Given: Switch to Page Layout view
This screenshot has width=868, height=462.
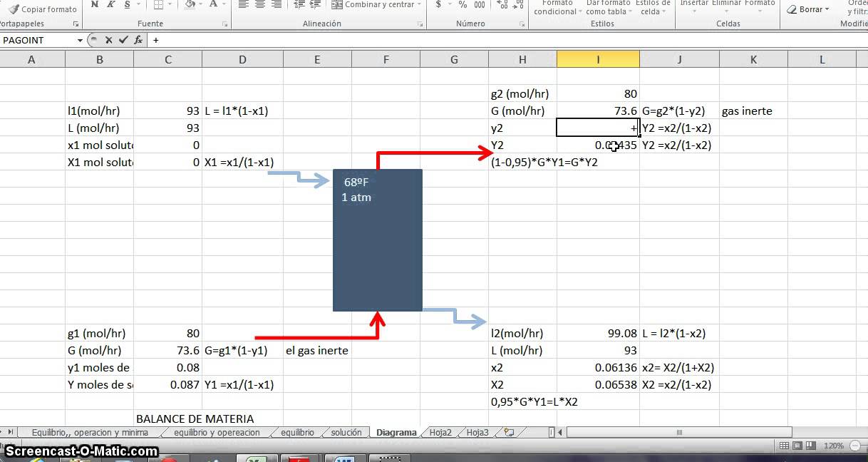Looking at the screenshot, I should coord(797,446).
